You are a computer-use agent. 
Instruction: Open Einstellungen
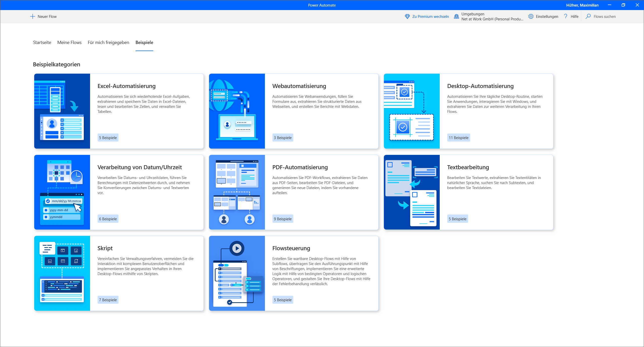[x=543, y=17]
